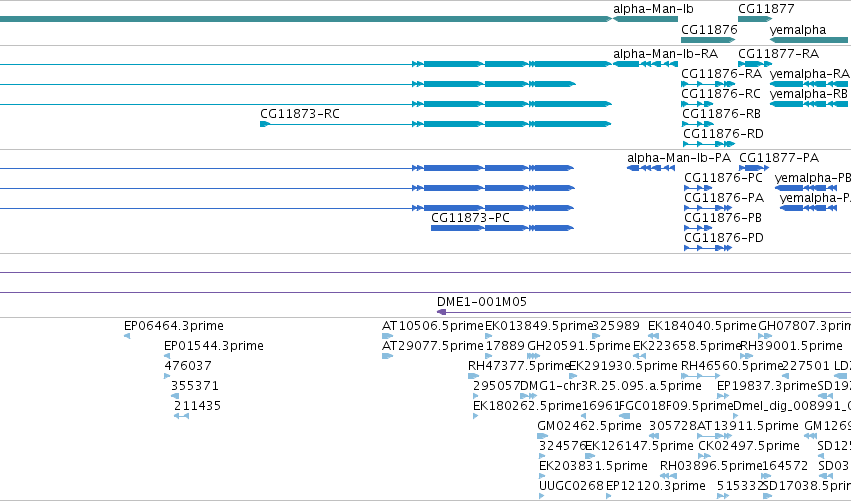Open the CG11876-PB protein label
This screenshot has width=851, height=501.
pyautogui.click(x=723, y=218)
